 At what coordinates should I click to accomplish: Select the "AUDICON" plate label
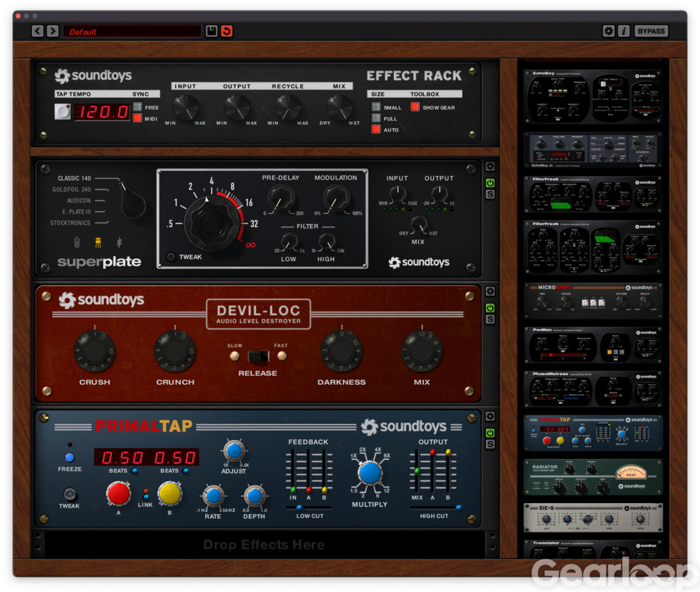point(79,201)
